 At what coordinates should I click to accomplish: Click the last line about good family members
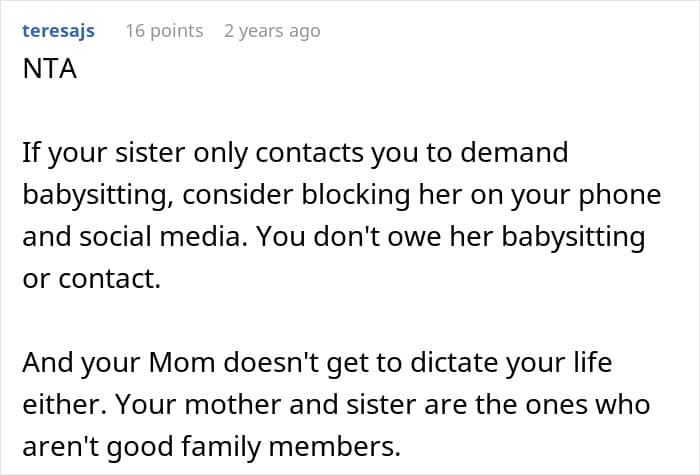pos(212,447)
